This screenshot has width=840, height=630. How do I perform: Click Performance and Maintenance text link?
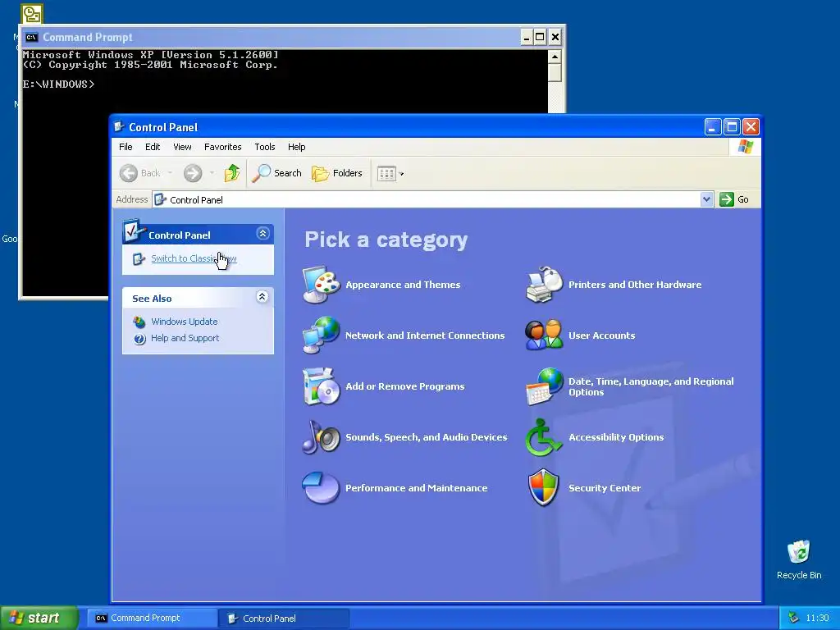click(x=416, y=488)
